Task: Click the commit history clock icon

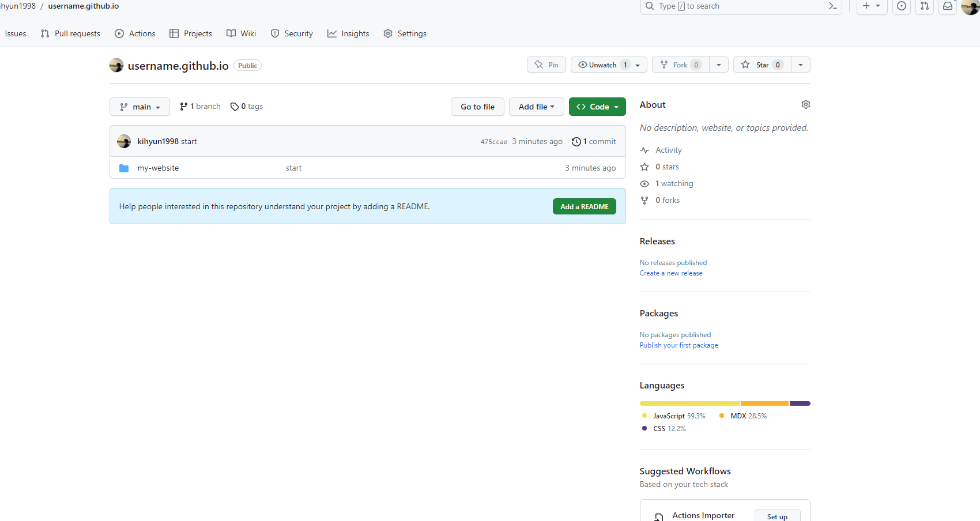Action: click(x=576, y=142)
